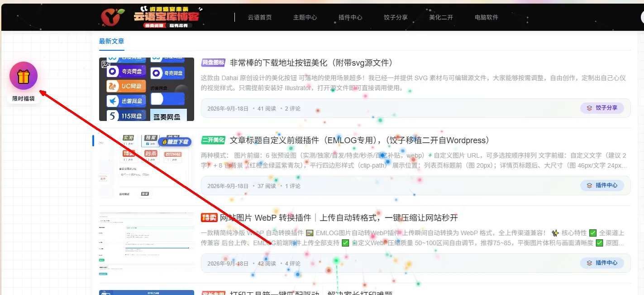Go to 电脑软件 in the nav
Image resolution: width=644 pixels, height=295 pixels.
(486, 17)
